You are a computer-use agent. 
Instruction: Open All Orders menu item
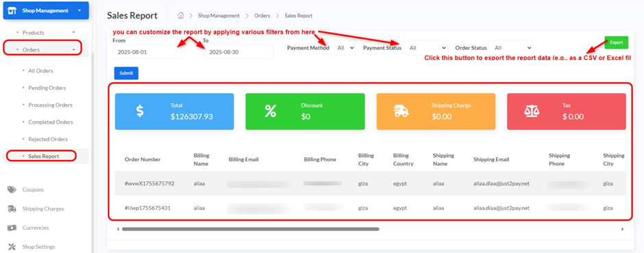(40, 71)
